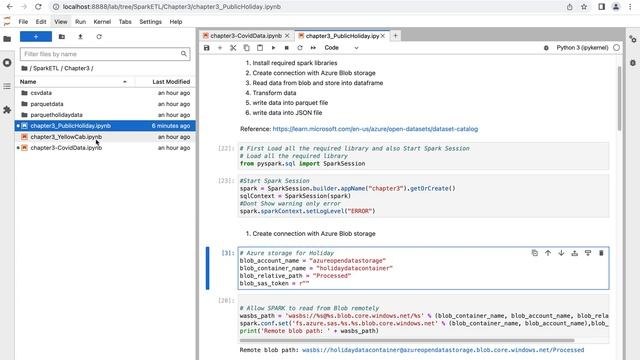Viewport: 640px width, 360px height.
Task: Open the Edit menu
Action: (x=41, y=22)
